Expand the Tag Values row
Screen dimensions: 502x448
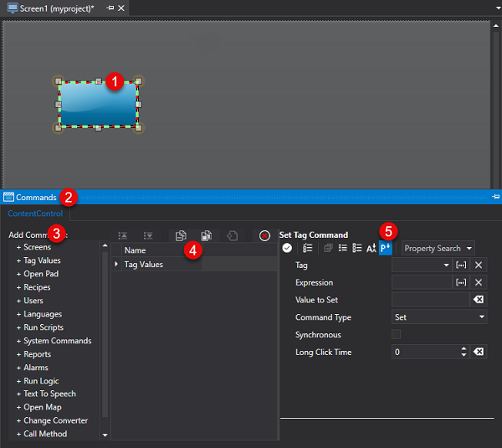117,265
